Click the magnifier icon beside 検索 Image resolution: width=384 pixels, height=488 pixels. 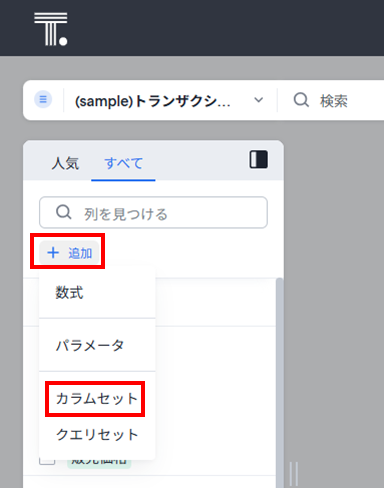301,100
